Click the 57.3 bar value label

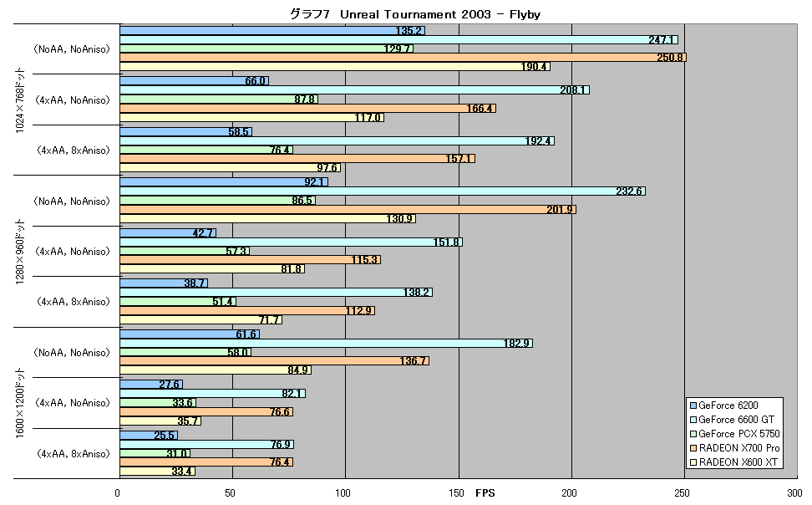pyautogui.click(x=236, y=251)
